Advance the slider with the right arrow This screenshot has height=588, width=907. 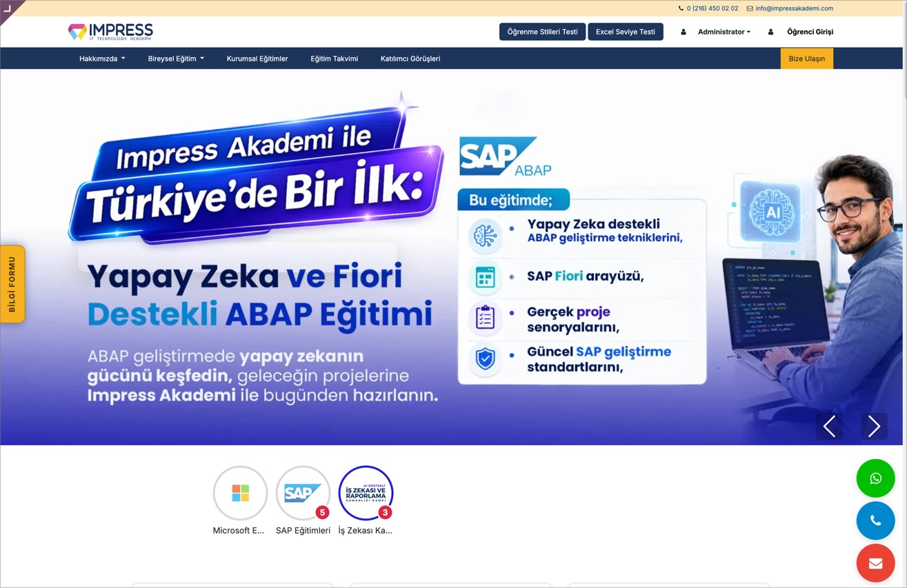click(874, 426)
